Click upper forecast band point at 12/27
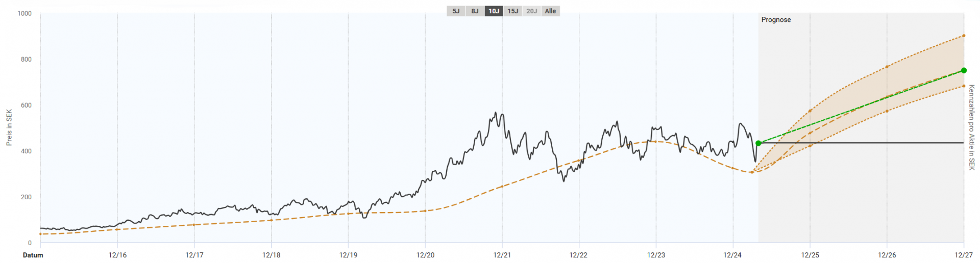The width and height of the screenshot is (980, 263). [x=964, y=36]
